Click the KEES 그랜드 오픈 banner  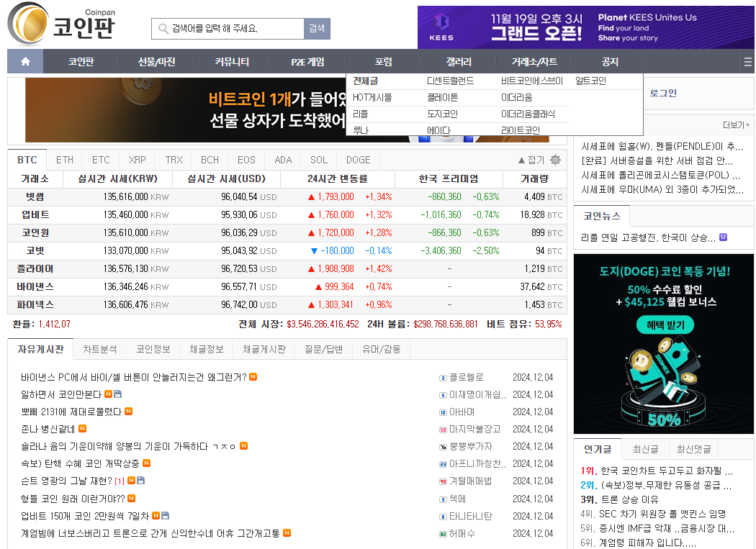pos(586,27)
